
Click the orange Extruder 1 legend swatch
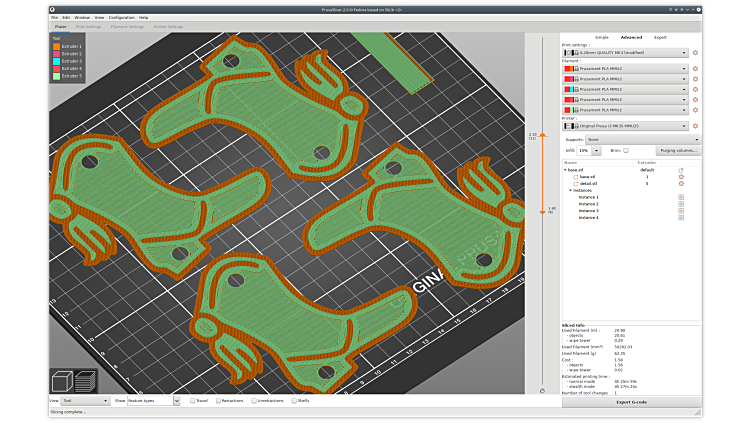[x=56, y=46]
